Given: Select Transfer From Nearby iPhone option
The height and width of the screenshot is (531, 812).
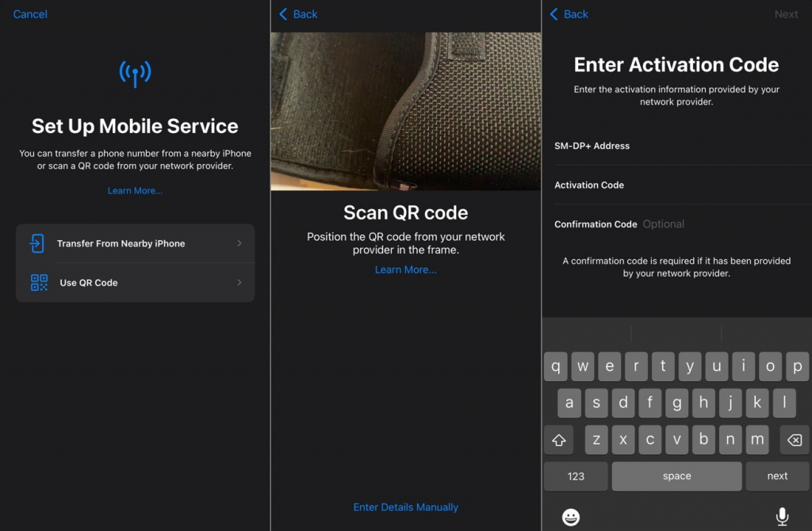Looking at the screenshot, I should coord(135,243).
